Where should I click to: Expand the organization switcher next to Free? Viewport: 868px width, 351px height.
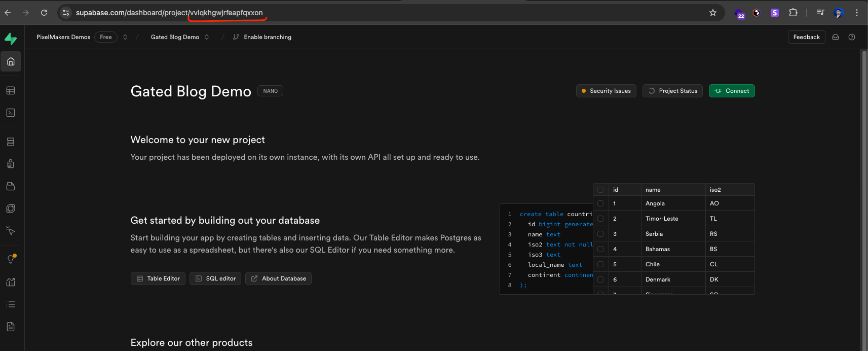[125, 37]
